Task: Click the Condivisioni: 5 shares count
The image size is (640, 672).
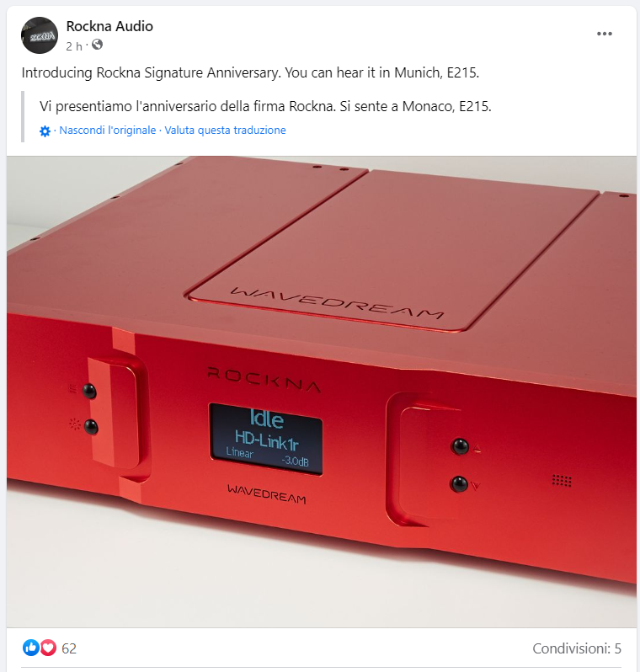Action: 577,648
